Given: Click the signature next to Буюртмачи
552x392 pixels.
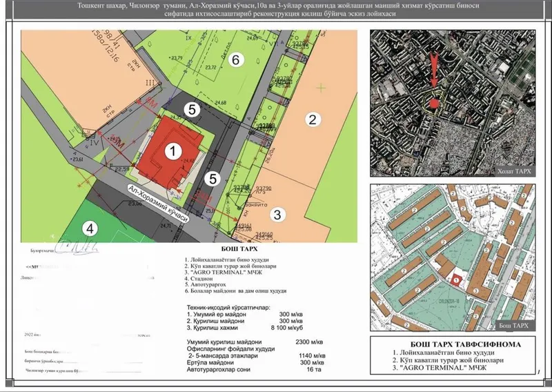Looking at the screenshot, I should click(77, 246).
